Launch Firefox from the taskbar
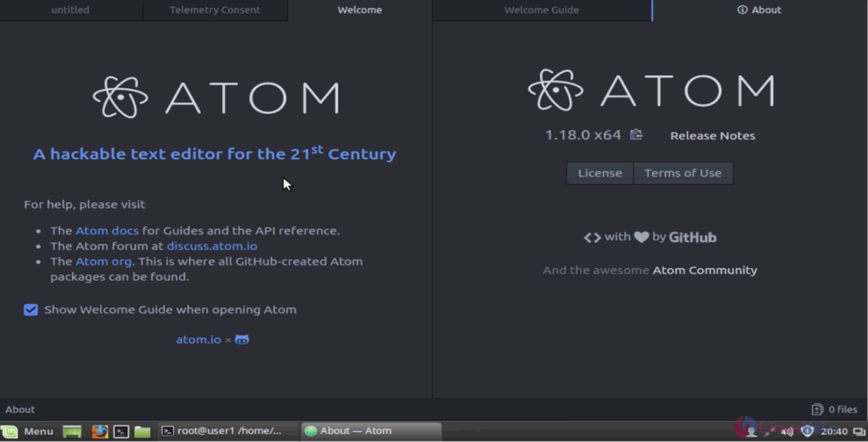Image resolution: width=868 pixels, height=442 pixels. [100, 432]
